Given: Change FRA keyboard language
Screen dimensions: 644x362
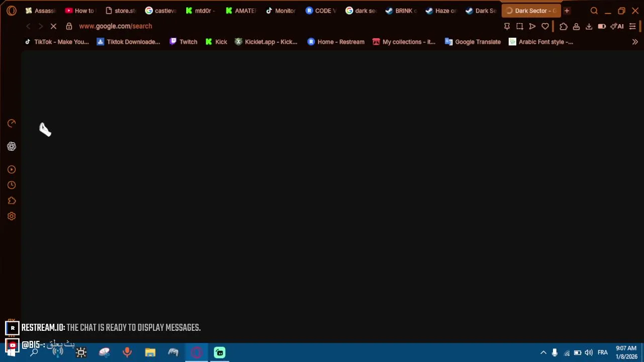Looking at the screenshot, I should coord(603,352).
